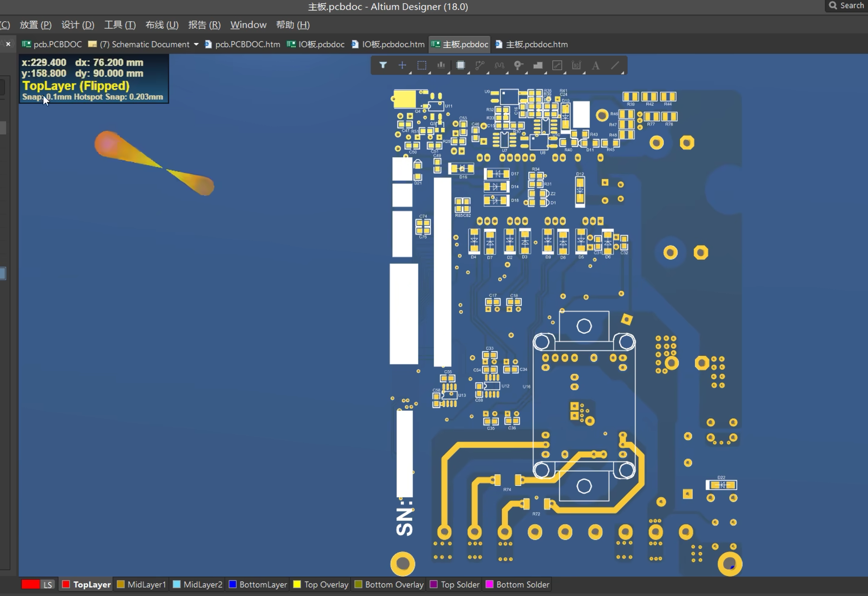
Task: Activate the interactive routing tool
Action: tap(480, 65)
